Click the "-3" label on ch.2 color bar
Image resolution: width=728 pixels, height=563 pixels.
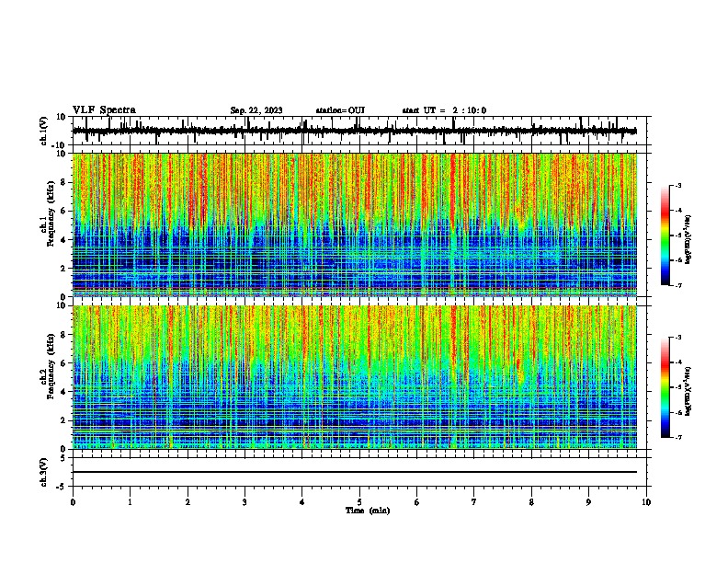click(x=678, y=338)
